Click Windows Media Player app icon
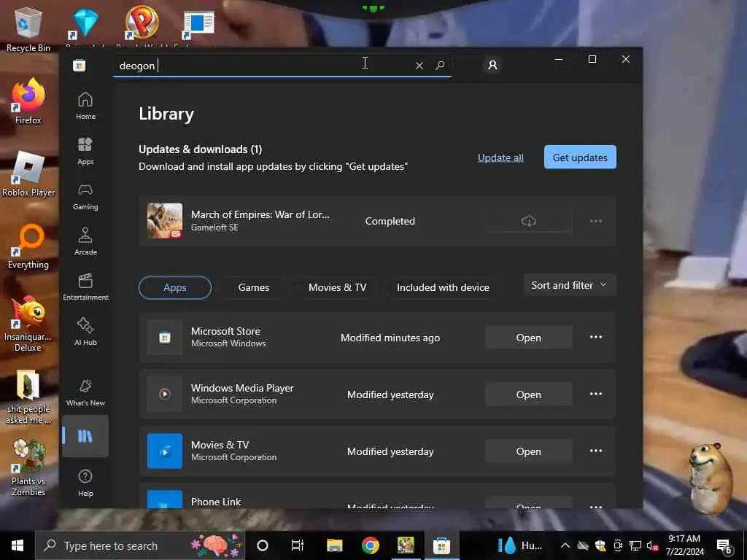747x560 pixels. coord(165,394)
